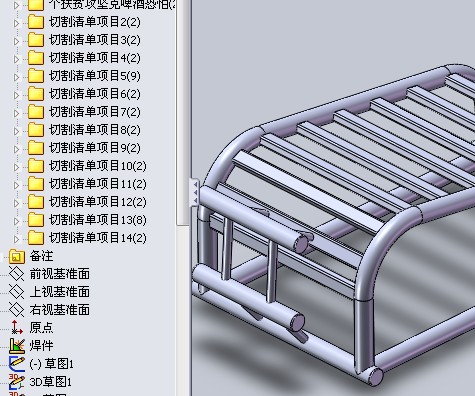
Task: Expand the 切割清单项目2(2) tree node
Action: (x=16, y=23)
